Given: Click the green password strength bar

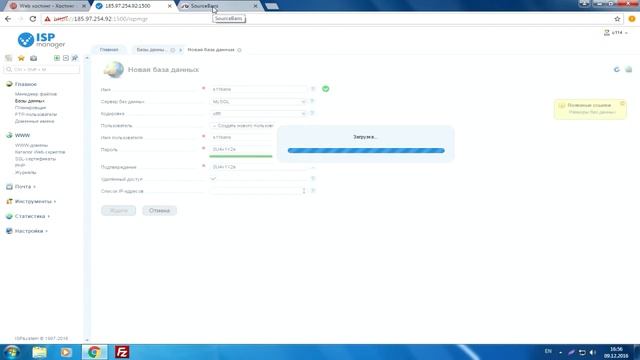Looking at the screenshot, I should [x=241, y=156].
